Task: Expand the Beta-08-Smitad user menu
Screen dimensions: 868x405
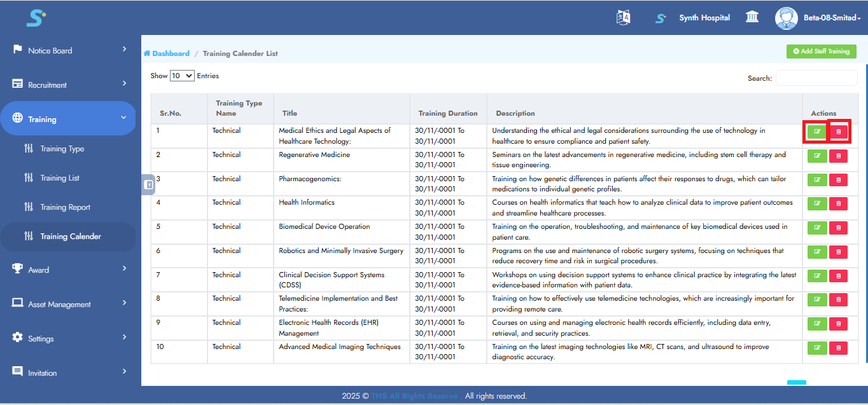Action: (832, 18)
